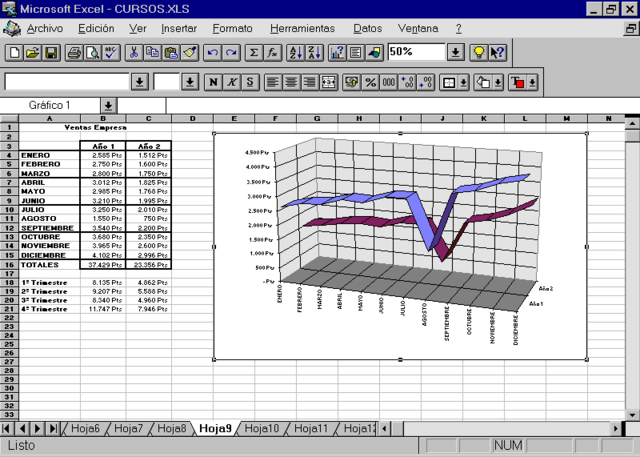640x457 pixels.
Task: Click the horizontal scrollbar right arrow
Action: tap(616, 428)
